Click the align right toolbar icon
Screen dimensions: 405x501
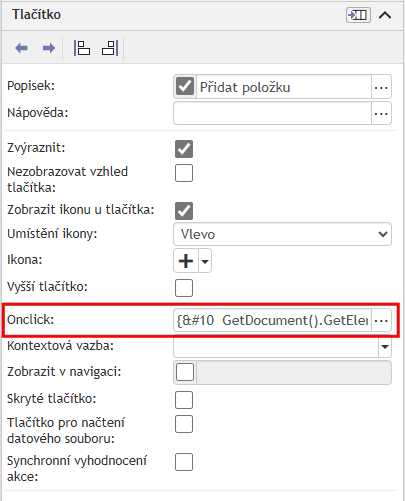coord(110,48)
